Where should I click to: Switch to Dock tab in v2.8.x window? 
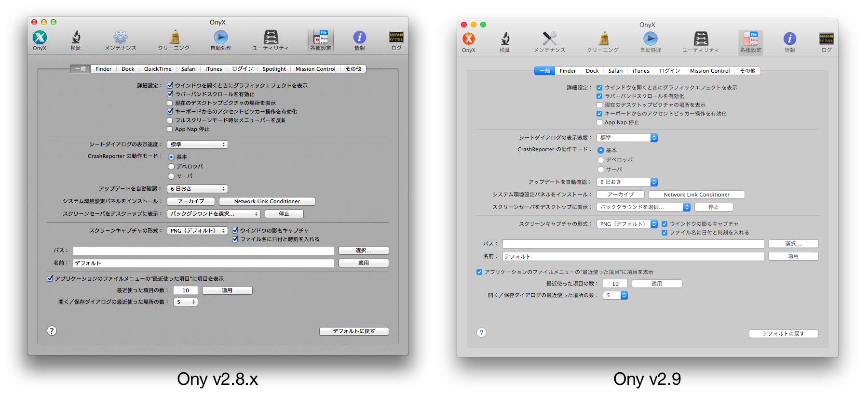[128, 69]
